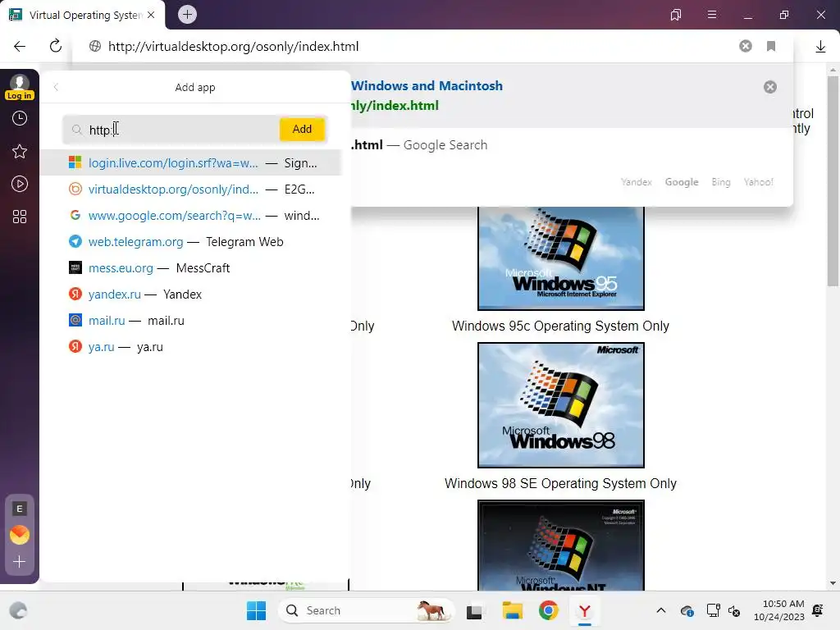Close the Virtual Operating System tab
This screenshot has width=840, height=630.
click(x=151, y=15)
